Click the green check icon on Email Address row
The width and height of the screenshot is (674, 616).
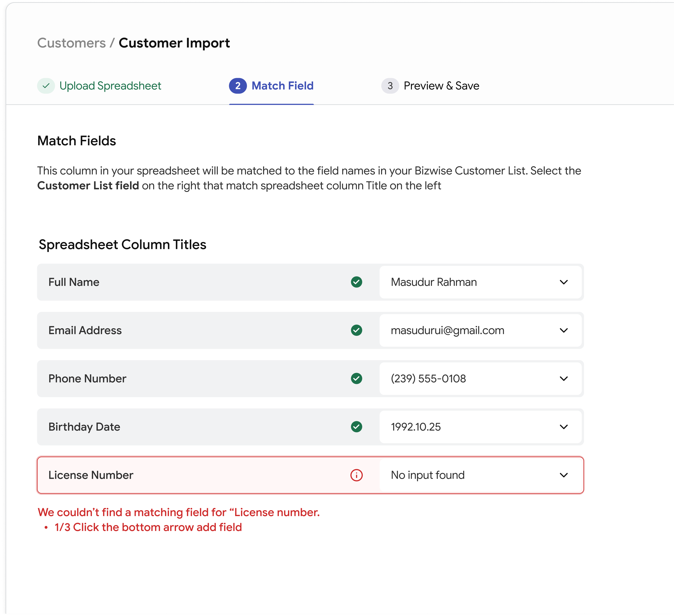357,330
